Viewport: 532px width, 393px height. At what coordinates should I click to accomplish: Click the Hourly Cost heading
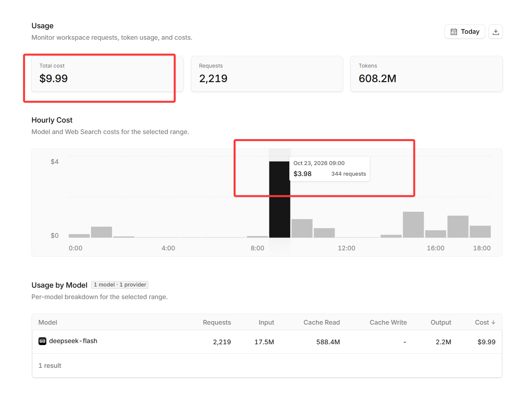pyautogui.click(x=52, y=120)
